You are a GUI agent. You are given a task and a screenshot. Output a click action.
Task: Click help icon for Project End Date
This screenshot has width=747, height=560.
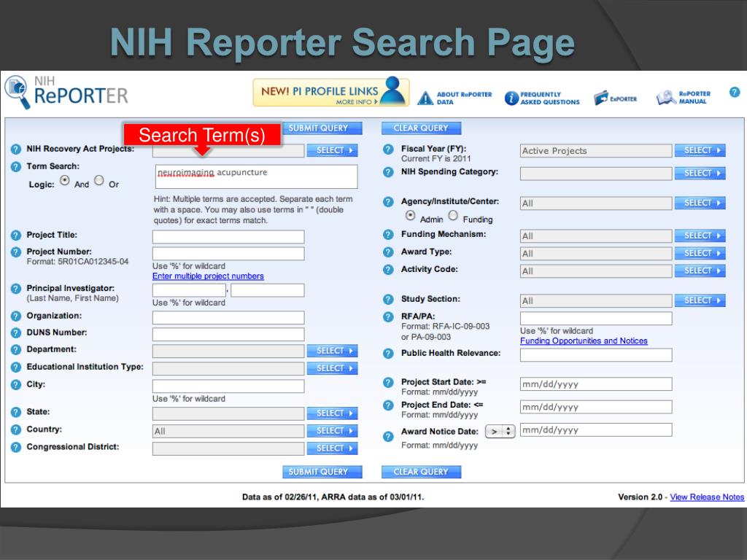click(388, 405)
